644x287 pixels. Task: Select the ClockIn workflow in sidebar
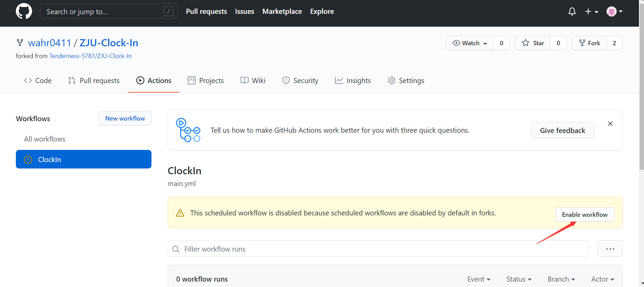(x=84, y=159)
